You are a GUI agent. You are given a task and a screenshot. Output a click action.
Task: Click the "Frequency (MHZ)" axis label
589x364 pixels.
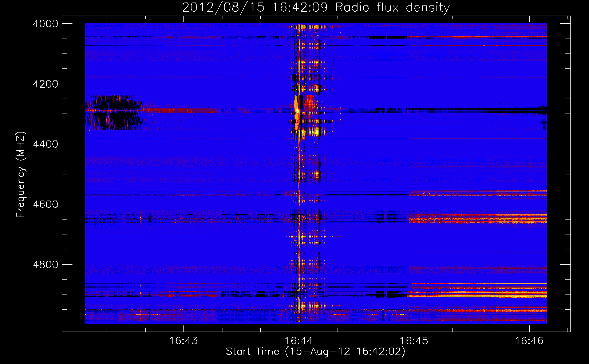point(21,174)
